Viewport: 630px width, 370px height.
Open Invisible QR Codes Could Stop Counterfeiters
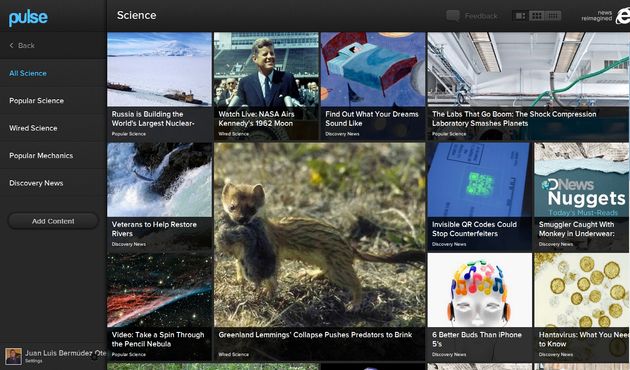[480, 196]
